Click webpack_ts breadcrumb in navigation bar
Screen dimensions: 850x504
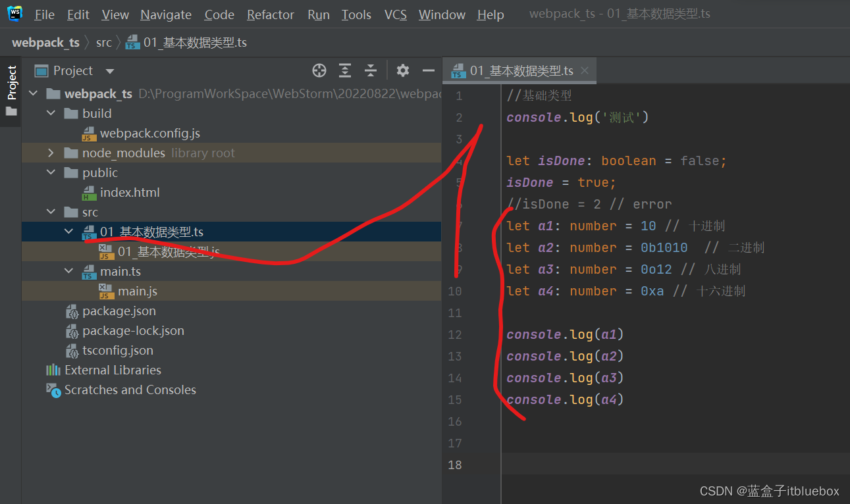pyautogui.click(x=45, y=43)
